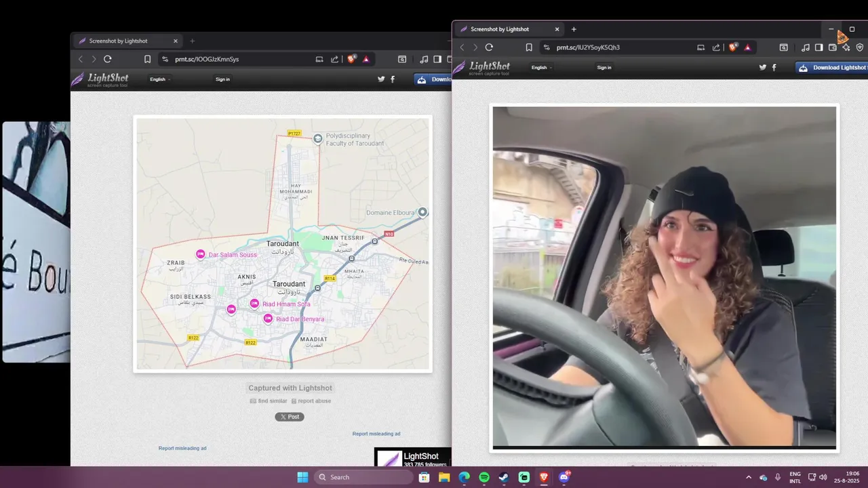
Task: Click the X Post button
Action: tap(290, 417)
